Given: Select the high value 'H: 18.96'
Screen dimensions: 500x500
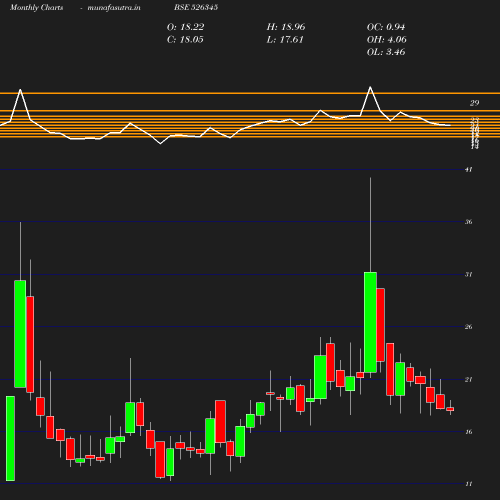Looking at the screenshot, I should (x=286, y=27).
